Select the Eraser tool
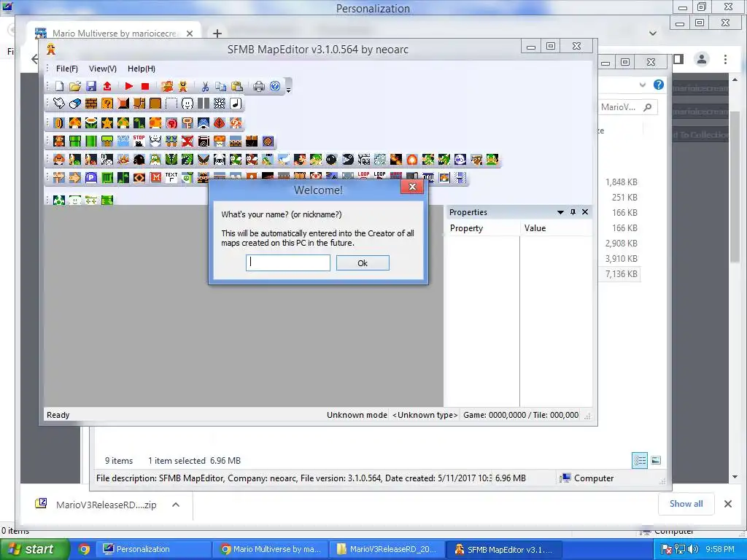The height and width of the screenshot is (560, 747). [75, 104]
